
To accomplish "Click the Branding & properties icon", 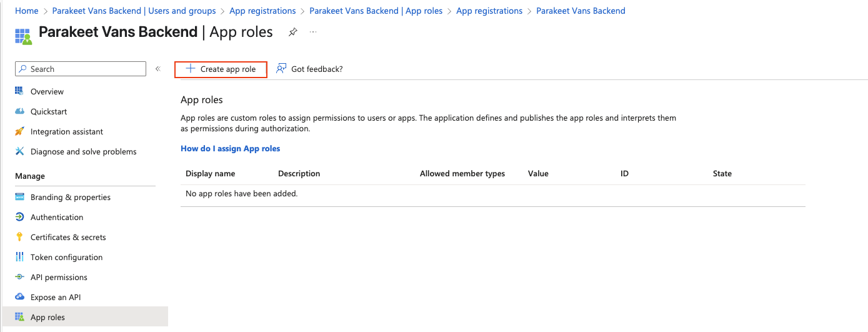I will (x=19, y=197).
